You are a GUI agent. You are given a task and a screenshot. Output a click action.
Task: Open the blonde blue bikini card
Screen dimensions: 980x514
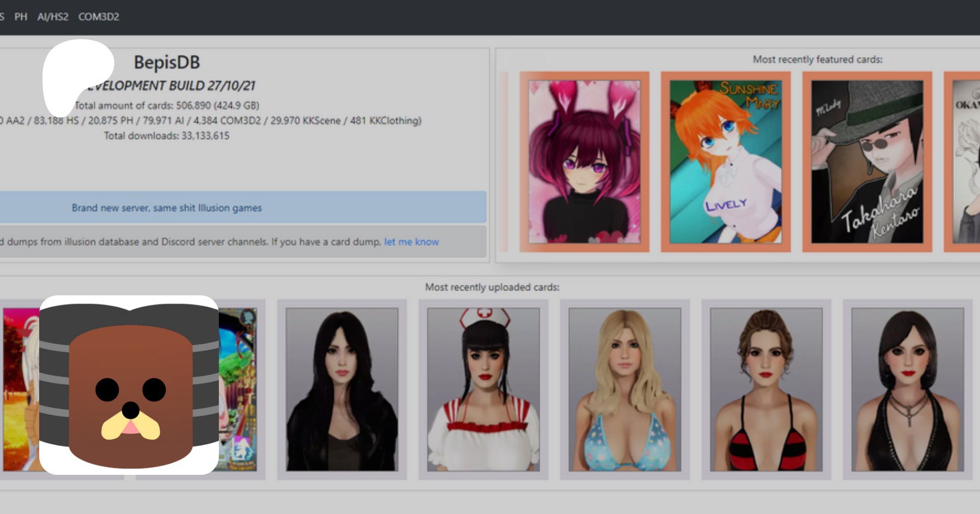(624, 389)
